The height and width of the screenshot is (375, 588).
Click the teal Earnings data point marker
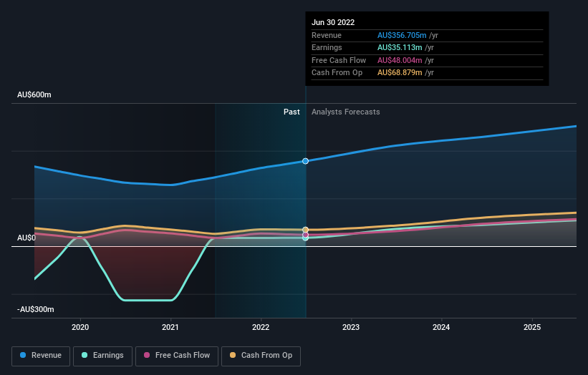point(306,238)
